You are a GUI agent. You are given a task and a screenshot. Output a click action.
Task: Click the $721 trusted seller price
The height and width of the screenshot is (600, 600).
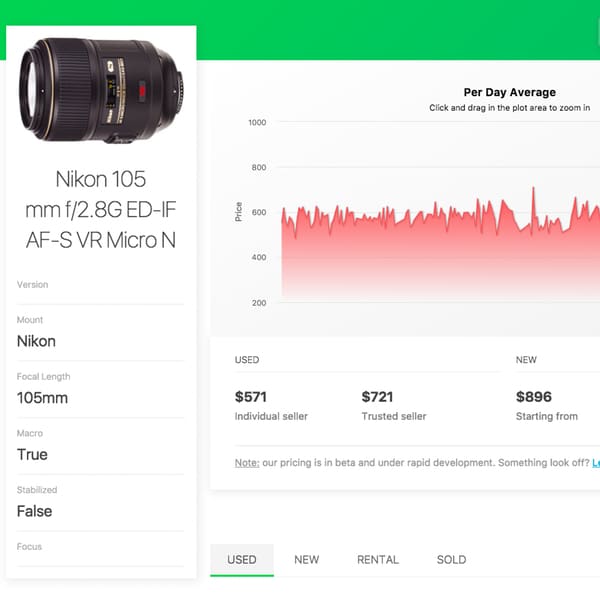click(x=378, y=397)
